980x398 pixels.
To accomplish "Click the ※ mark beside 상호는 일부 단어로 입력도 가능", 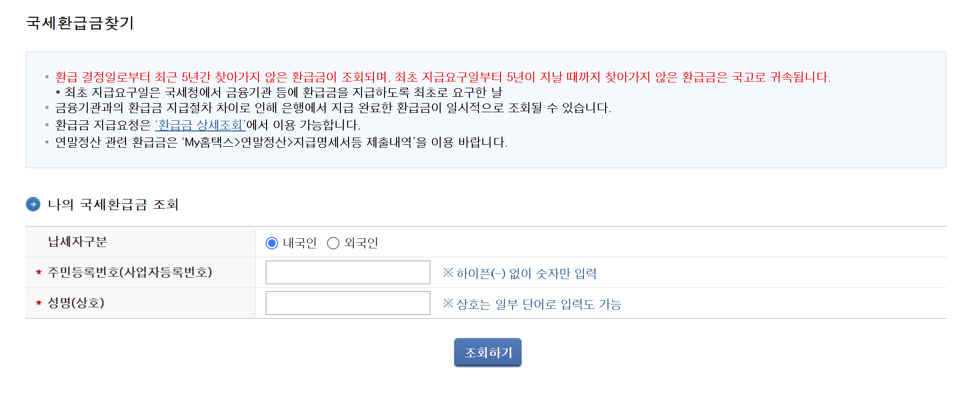I will (448, 304).
